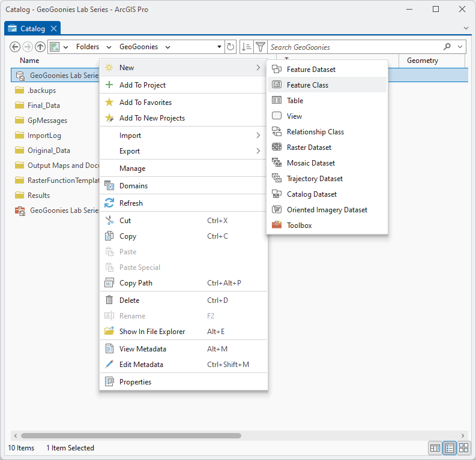The width and height of the screenshot is (476, 460).
Task: Click the Search GeoGoonies input field
Action: (354, 47)
